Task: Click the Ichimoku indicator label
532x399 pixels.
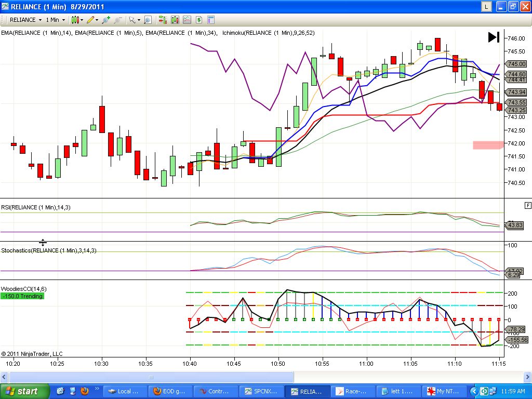Action: [269, 33]
